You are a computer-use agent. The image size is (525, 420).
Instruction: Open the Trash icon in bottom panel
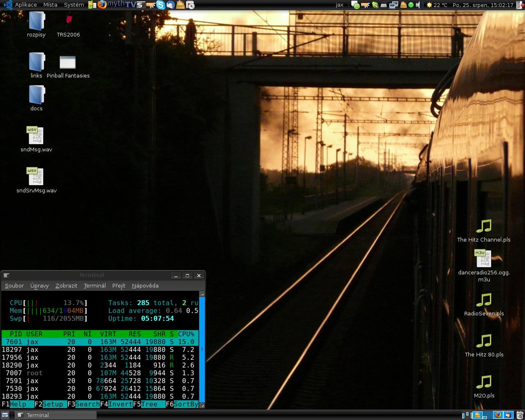pyautogui.click(x=520, y=415)
